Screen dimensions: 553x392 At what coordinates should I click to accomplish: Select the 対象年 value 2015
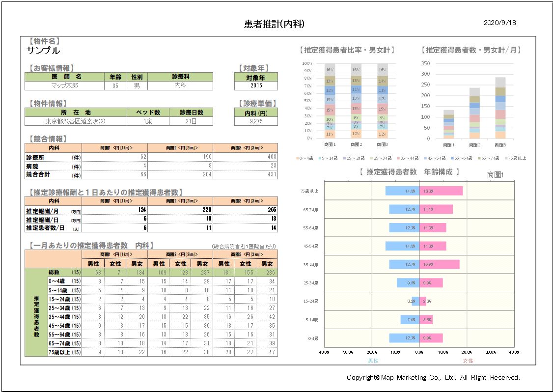[256, 86]
